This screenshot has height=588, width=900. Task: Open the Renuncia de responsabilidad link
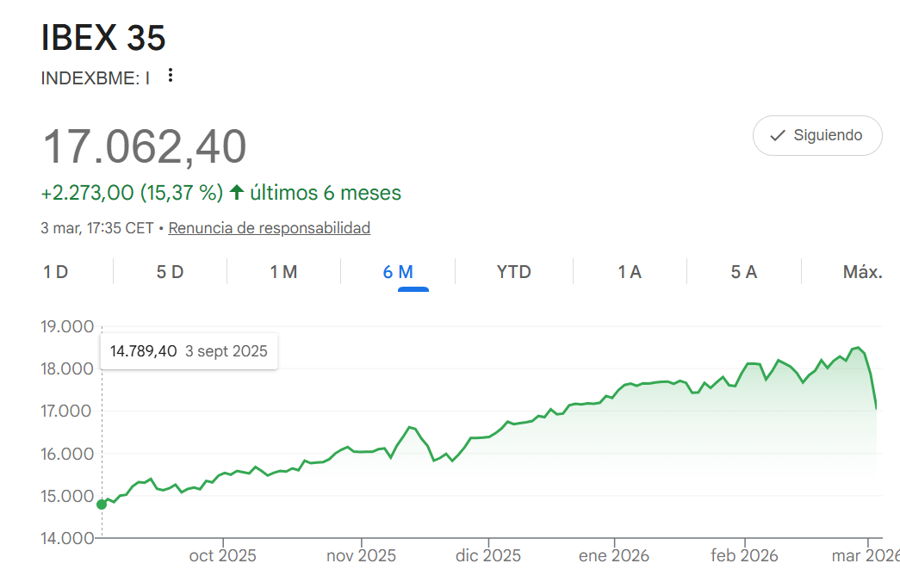pyautogui.click(x=270, y=228)
